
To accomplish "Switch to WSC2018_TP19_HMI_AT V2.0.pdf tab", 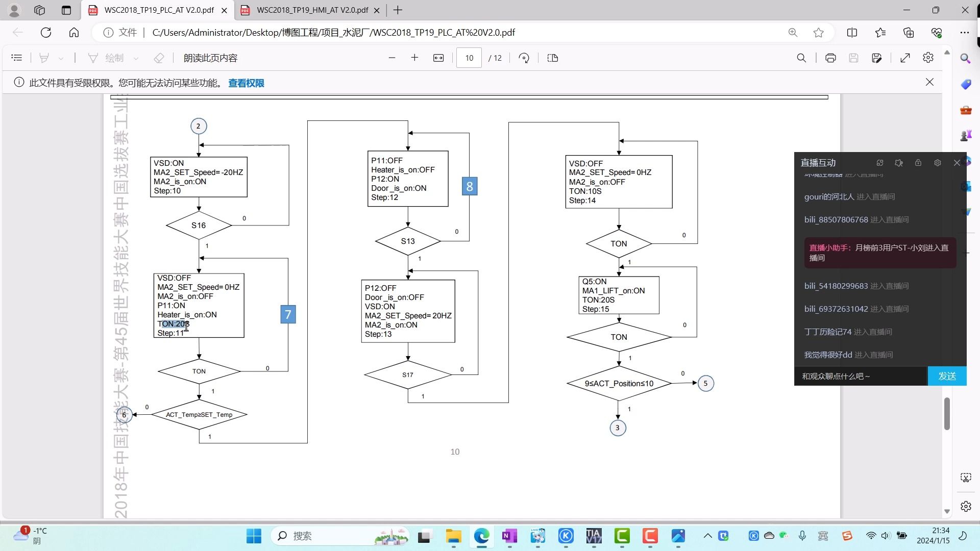I will 312,10.
